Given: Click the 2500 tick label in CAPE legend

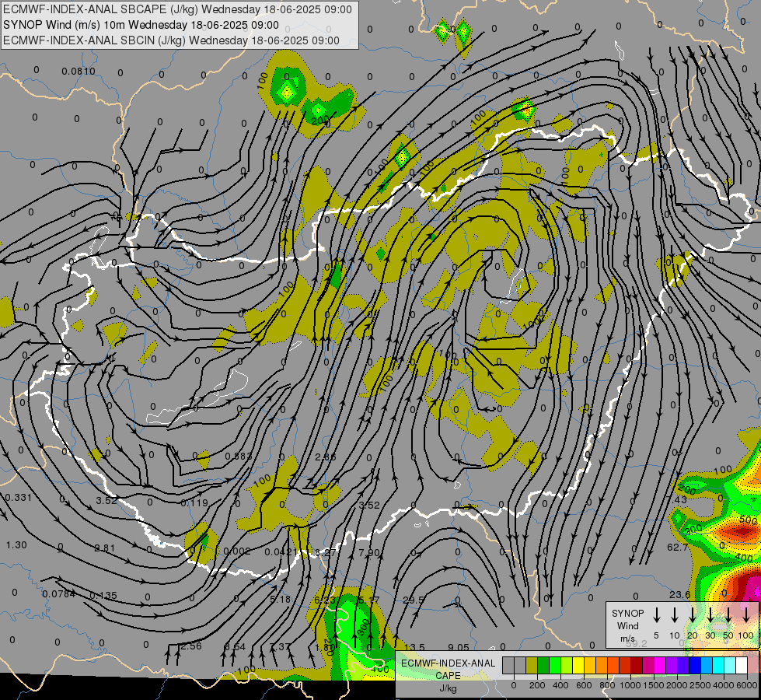Looking at the screenshot, I should 700,685.
